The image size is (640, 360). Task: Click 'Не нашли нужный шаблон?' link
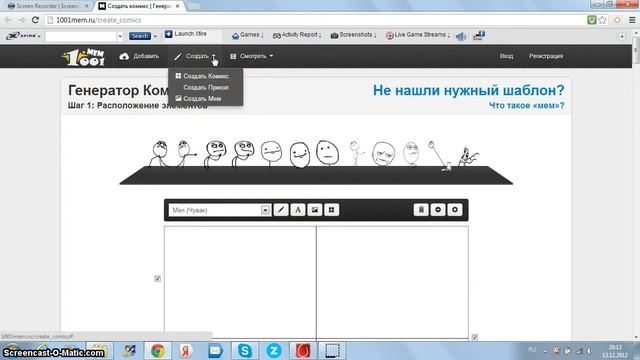(x=468, y=90)
